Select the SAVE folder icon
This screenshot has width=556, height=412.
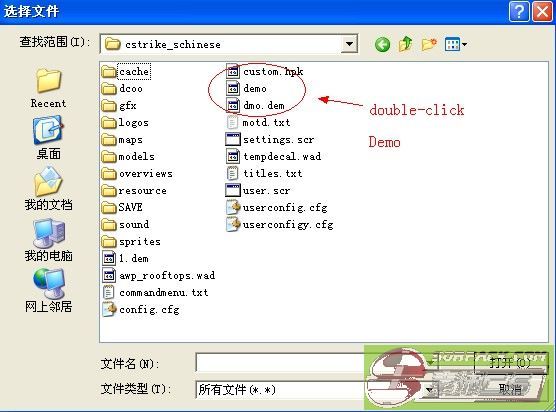(x=109, y=208)
